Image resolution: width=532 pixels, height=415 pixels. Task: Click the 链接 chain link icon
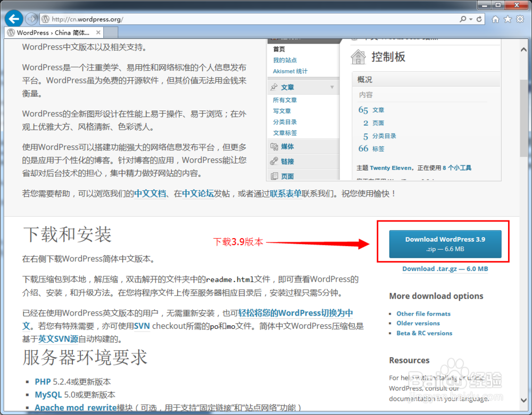tap(274, 161)
